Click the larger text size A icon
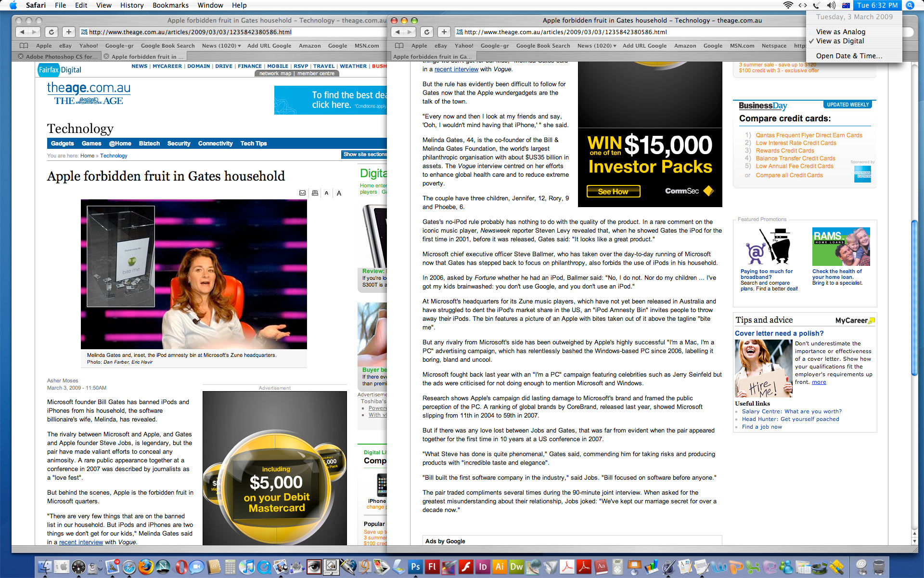The width and height of the screenshot is (924, 578). (339, 193)
